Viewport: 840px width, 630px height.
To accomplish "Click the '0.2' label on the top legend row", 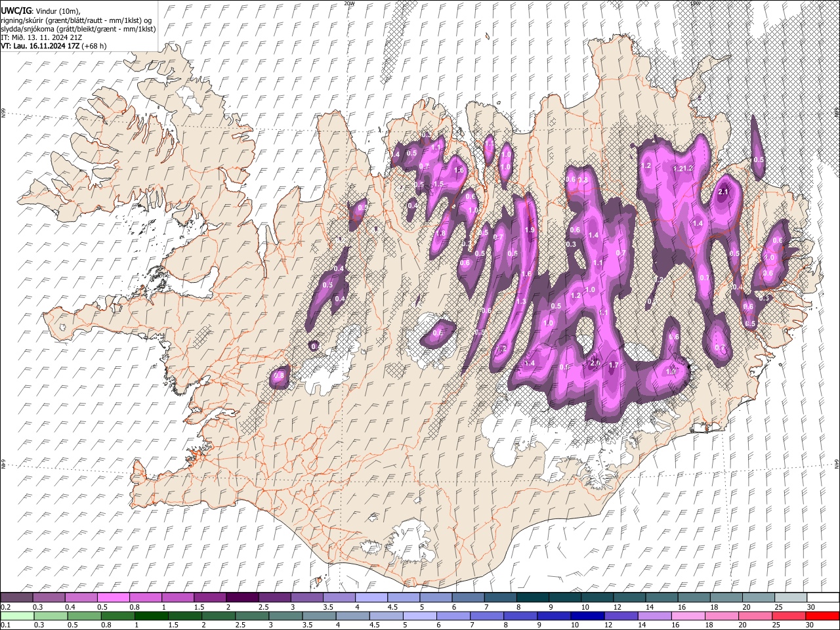I will point(5,606).
